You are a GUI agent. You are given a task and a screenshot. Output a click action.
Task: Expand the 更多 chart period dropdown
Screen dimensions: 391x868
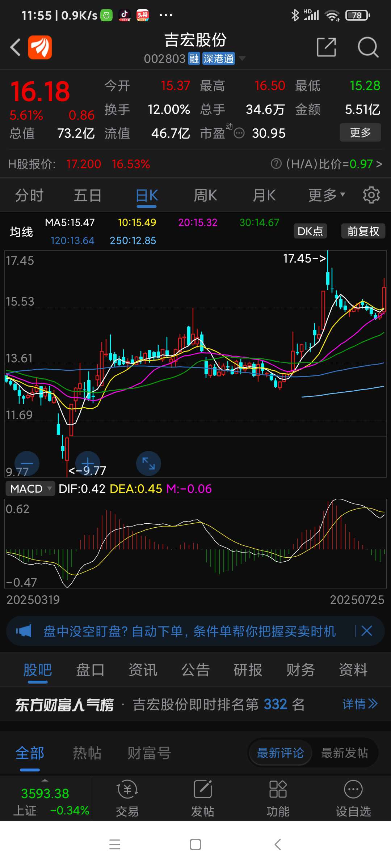[x=327, y=195]
